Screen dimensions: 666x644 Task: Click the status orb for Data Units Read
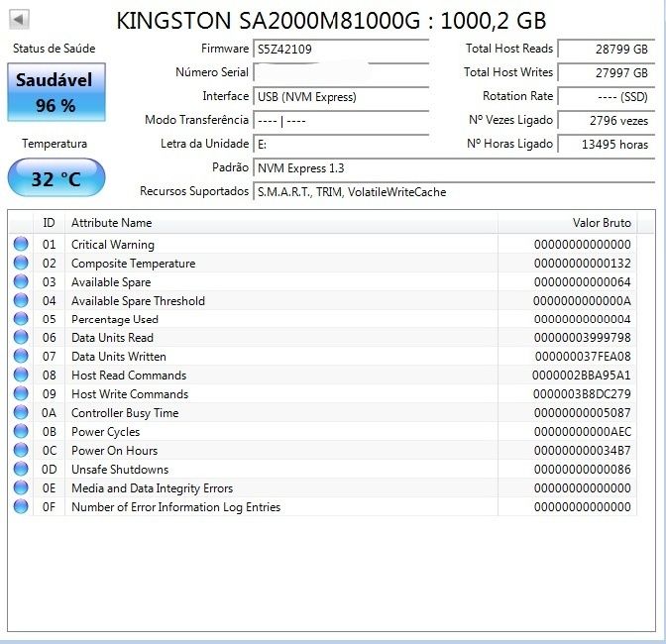21,337
